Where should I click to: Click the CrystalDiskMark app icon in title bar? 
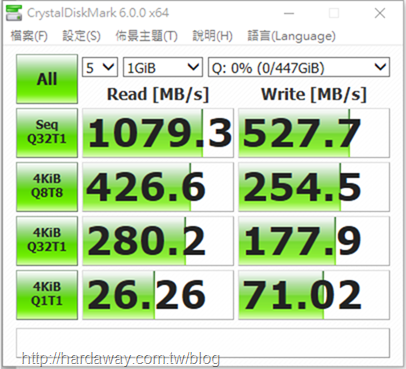(x=14, y=13)
